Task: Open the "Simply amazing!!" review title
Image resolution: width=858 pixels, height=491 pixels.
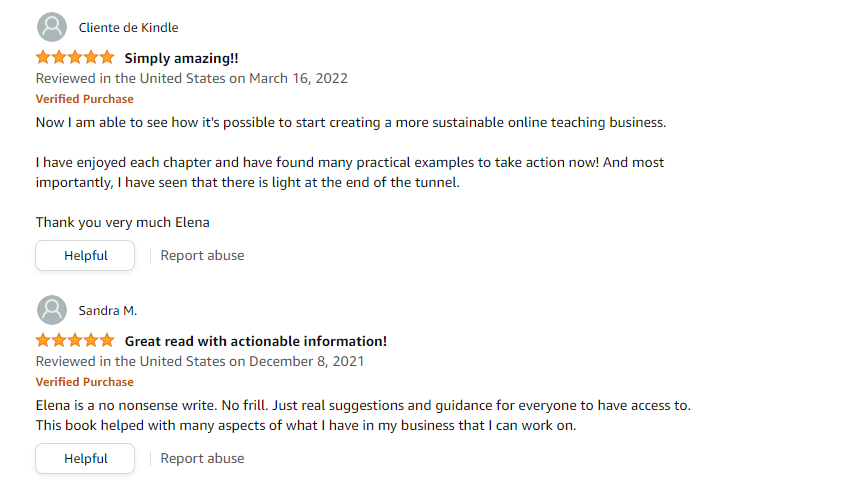Action: 181,58
